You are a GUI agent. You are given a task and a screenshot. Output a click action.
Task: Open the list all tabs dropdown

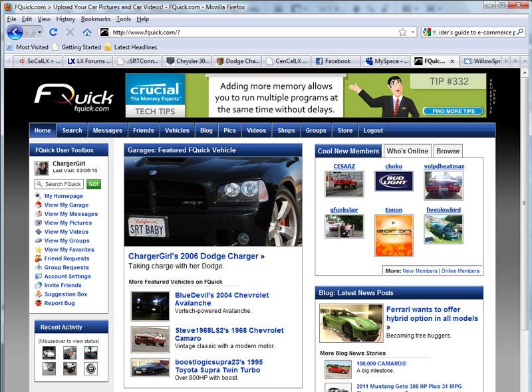(525, 61)
